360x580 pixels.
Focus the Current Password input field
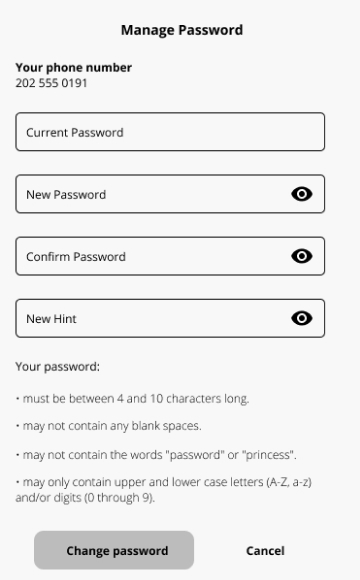[x=170, y=132]
